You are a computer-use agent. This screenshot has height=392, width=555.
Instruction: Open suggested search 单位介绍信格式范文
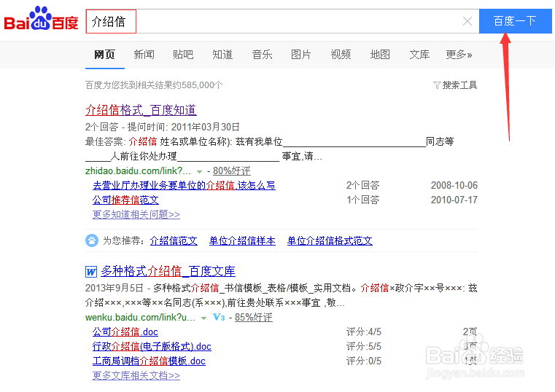pos(330,240)
